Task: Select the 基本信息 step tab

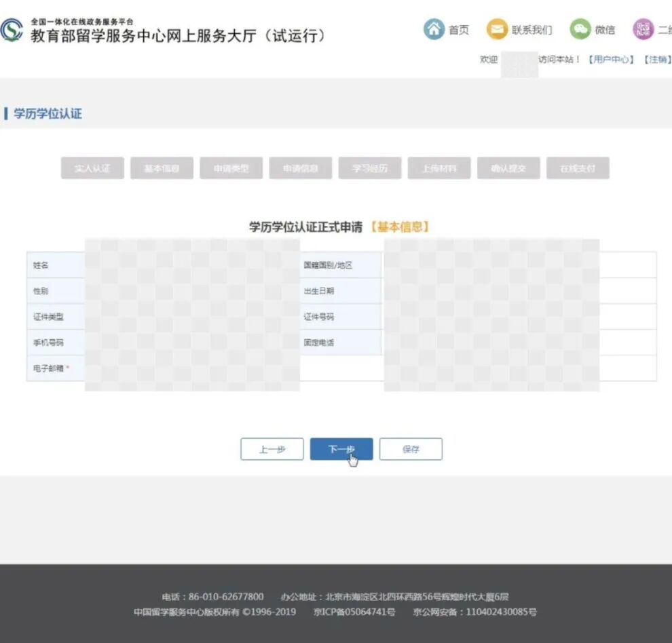Action: click(x=161, y=168)
